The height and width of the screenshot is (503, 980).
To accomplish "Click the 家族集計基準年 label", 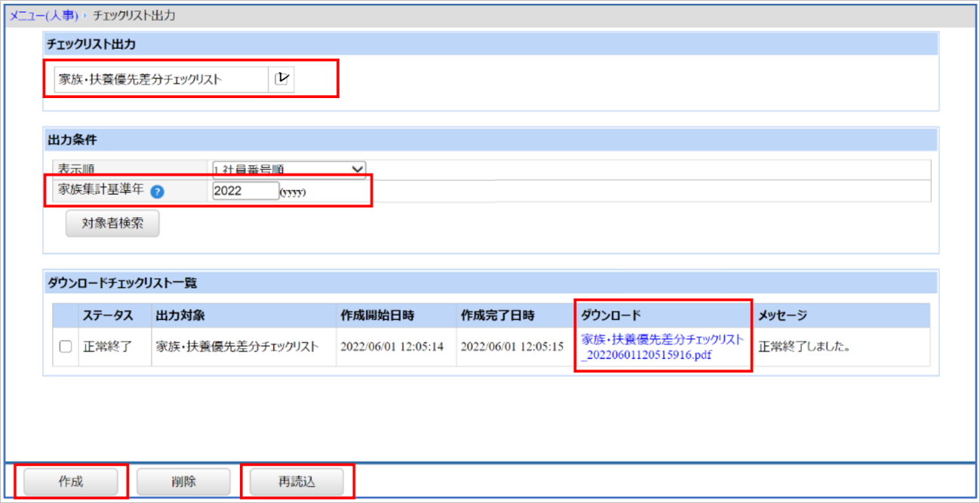I will 101,191.
